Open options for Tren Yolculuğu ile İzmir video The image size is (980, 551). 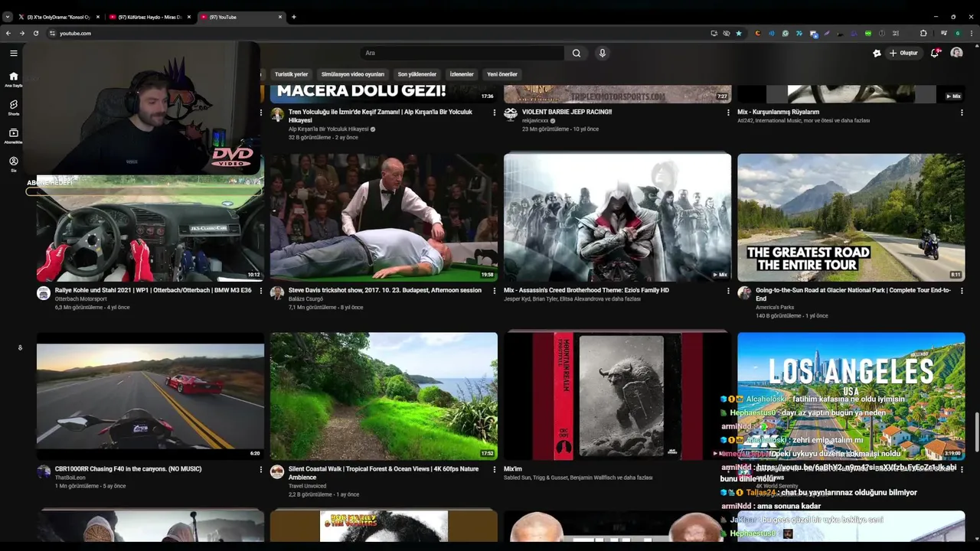click(x=495, y=112)
